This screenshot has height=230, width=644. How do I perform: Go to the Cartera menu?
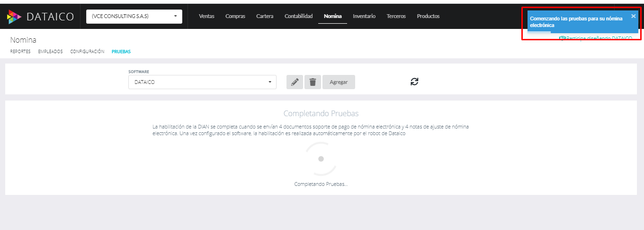[265, 16]
